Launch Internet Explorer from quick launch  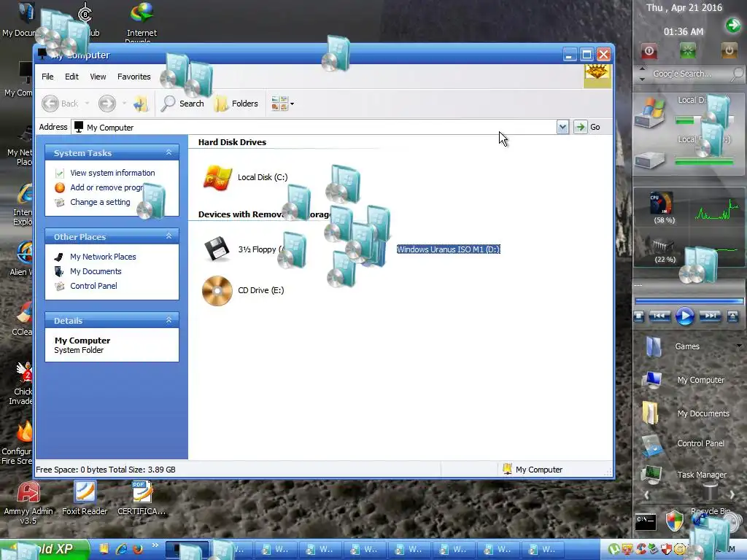pos(121,549)
